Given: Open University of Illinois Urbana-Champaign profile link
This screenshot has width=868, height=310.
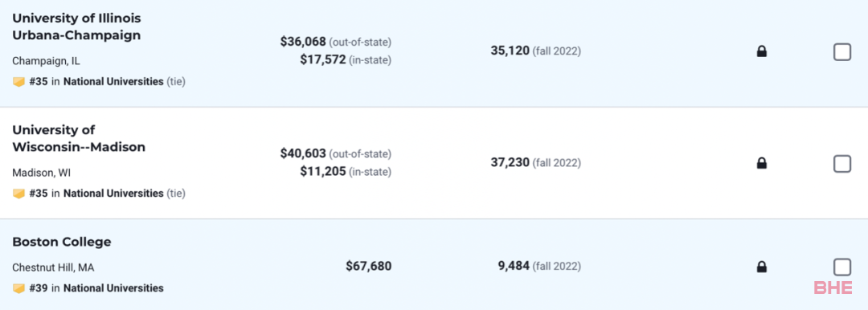Looking at the screenshot, I should point(76,27).
